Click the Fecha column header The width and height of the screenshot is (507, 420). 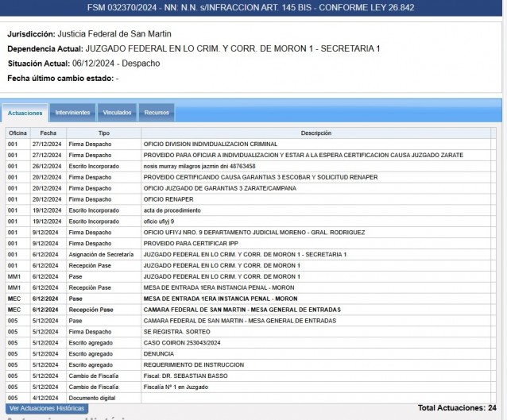click(48, 133)
